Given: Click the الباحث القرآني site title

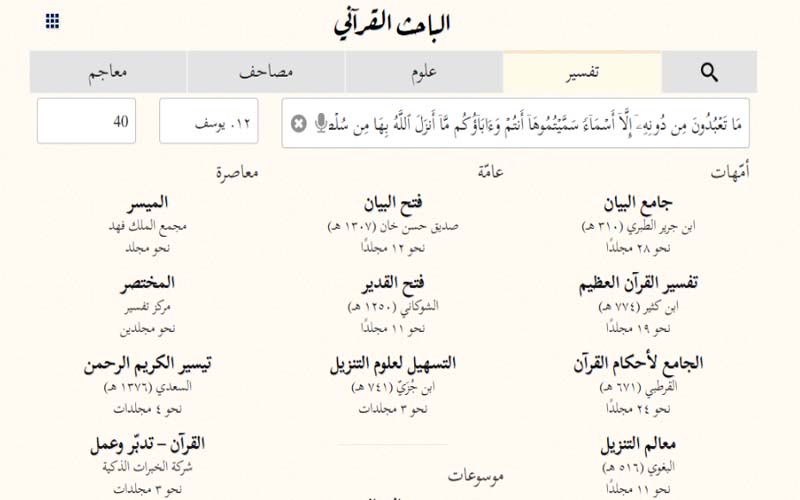Looking at the screenshot, I should 392,24.
